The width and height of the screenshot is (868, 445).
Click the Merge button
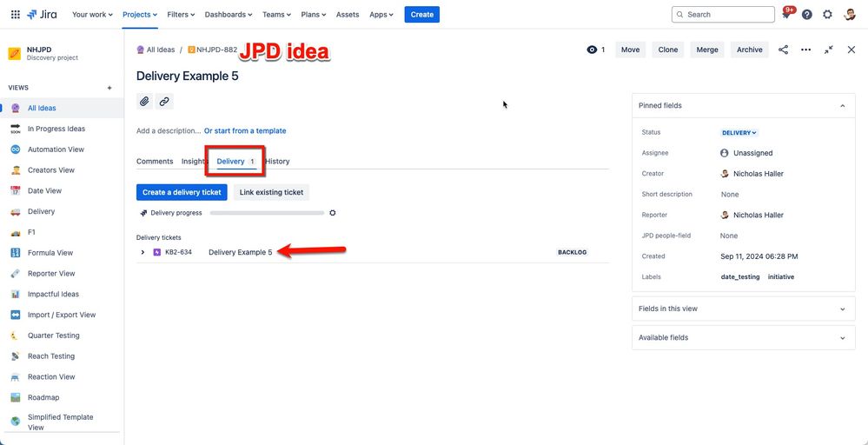[x=707, y=50]
